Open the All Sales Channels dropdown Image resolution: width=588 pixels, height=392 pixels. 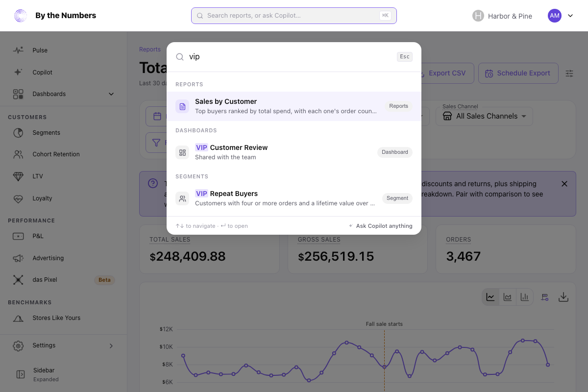click(484, 116)
